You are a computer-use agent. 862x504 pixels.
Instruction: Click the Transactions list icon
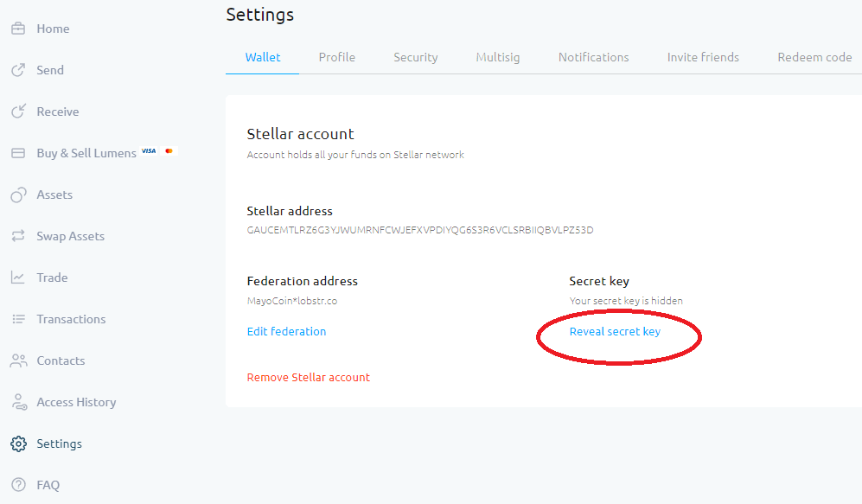pos(18,318)
